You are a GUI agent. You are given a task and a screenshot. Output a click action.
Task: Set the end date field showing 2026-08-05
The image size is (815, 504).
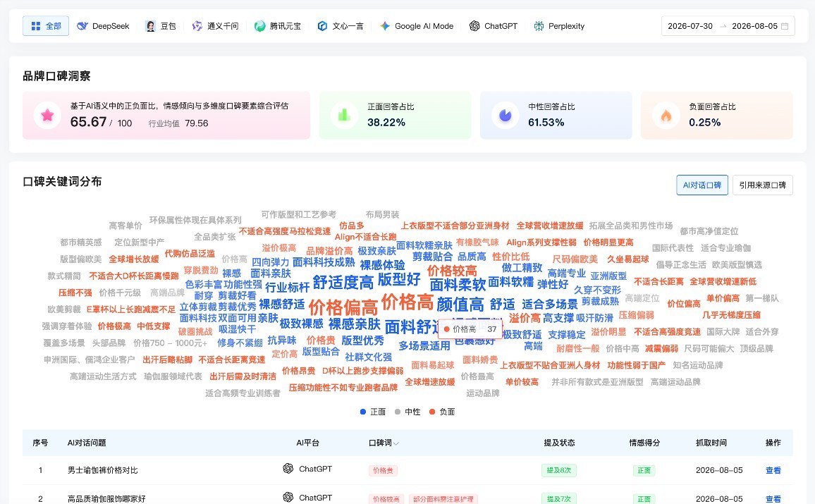click(x=754, y=26)
